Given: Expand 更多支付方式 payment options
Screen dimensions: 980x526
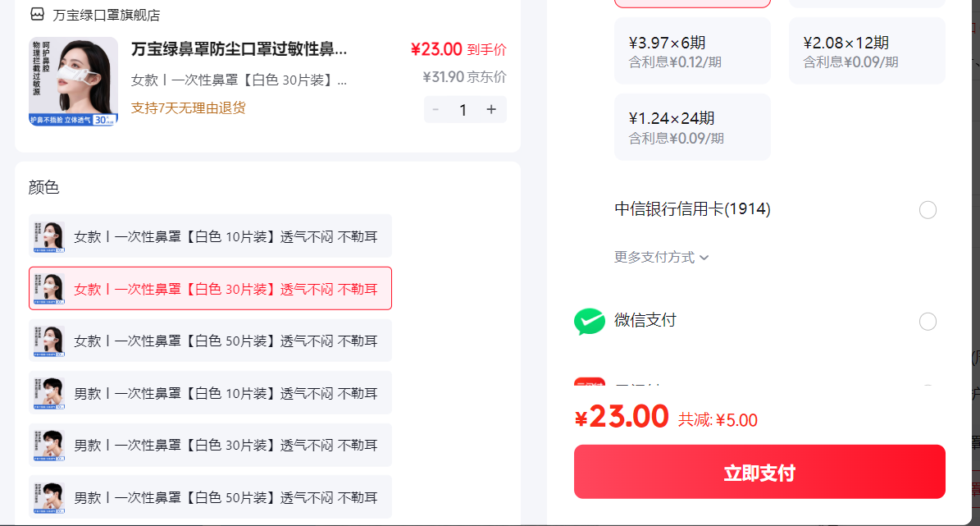Looking at the screenshot, I should (661, 257).
